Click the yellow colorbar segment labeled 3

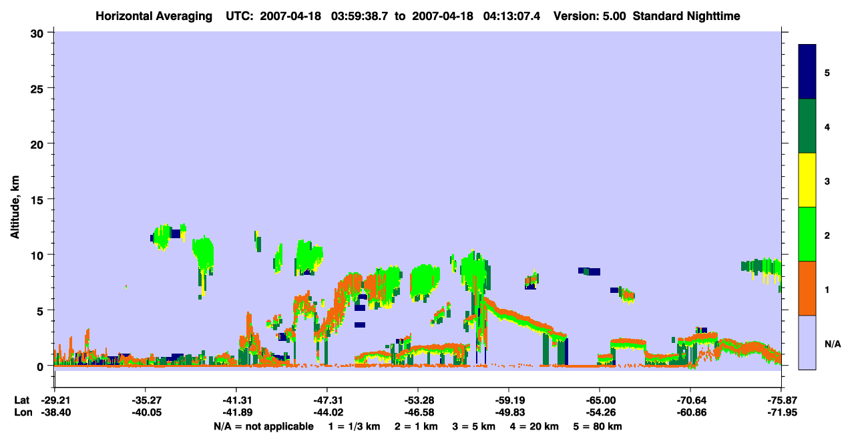807,180
